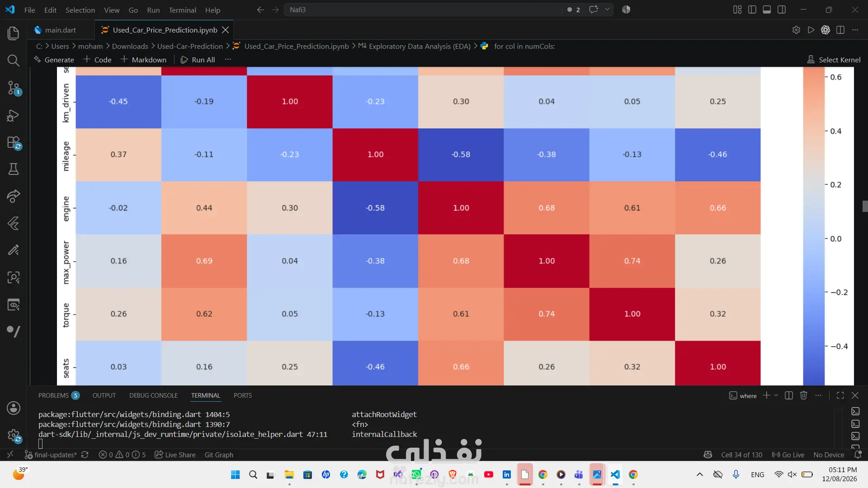The image size is (868, 488).
Task: Click the No Device status bar item
Action: pyautogui.click(x=829, y=455)
